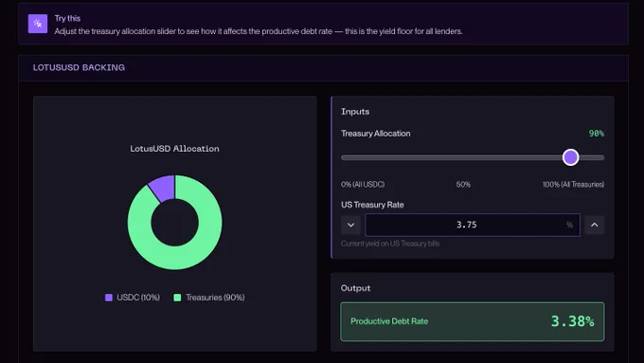Image resolution: width=644 pixels, height=363 pixels.
Task: Click the USDC (10%) legend swatch
Action: [x=109, y=298]
